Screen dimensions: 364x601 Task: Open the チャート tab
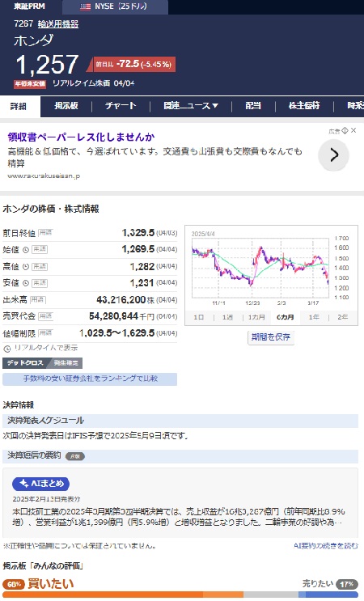121,106
